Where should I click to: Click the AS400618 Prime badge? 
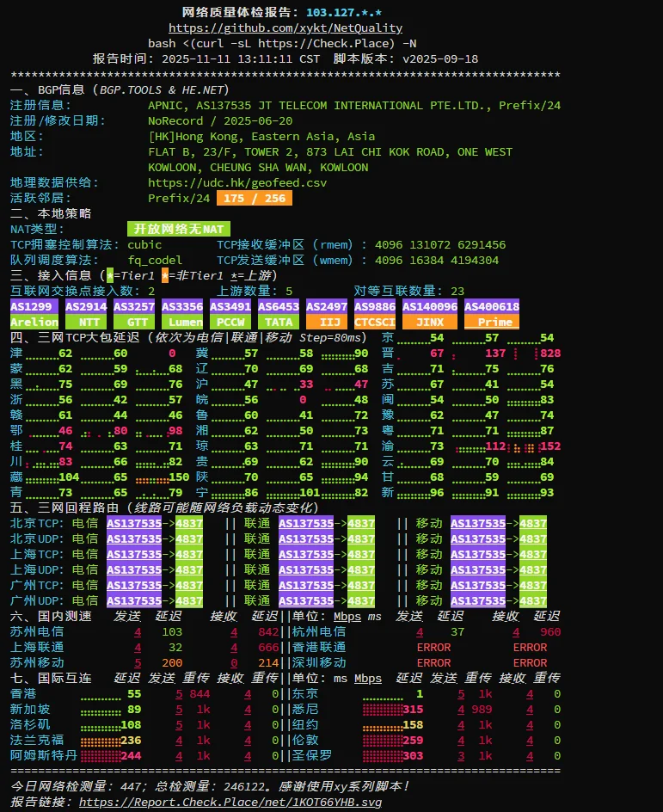(492, 314)
